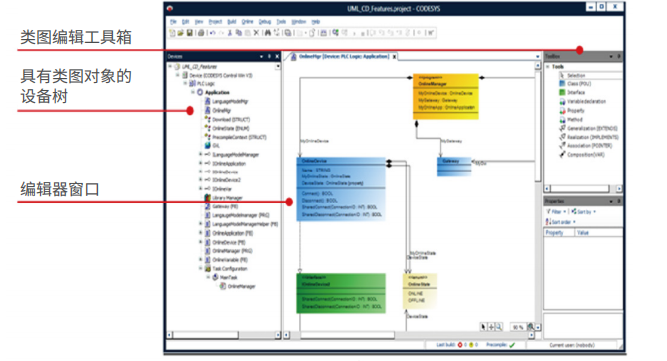Open the Sort by dropdown in Properties

click(x=584, y=211)
